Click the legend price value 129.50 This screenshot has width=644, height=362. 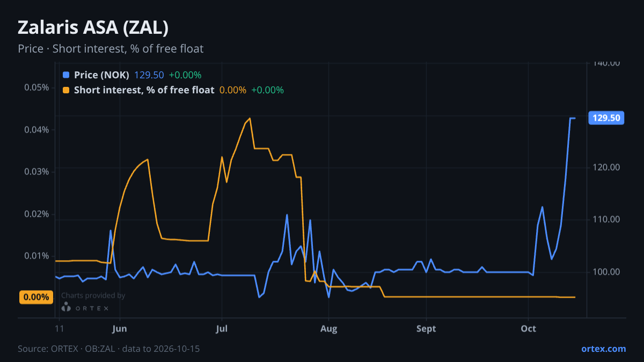(149, 75)
